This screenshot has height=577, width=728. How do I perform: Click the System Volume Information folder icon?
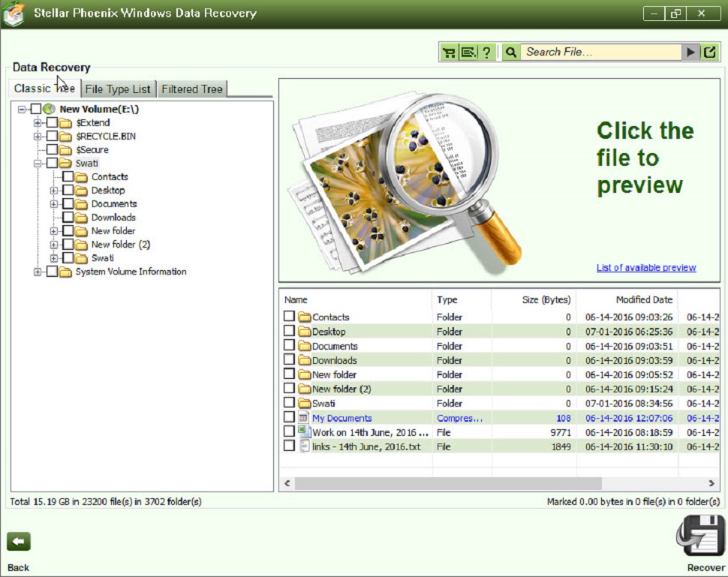(x=65, y=272)
